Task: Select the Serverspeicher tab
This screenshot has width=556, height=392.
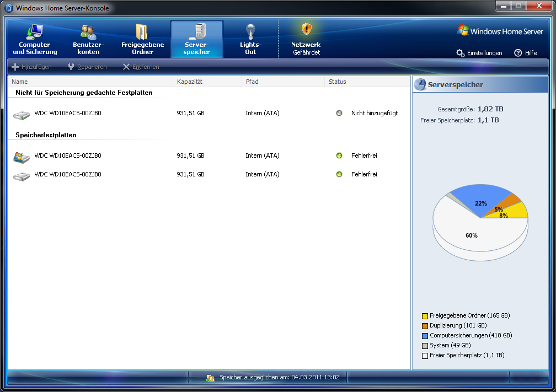Action: coord(197,39)
